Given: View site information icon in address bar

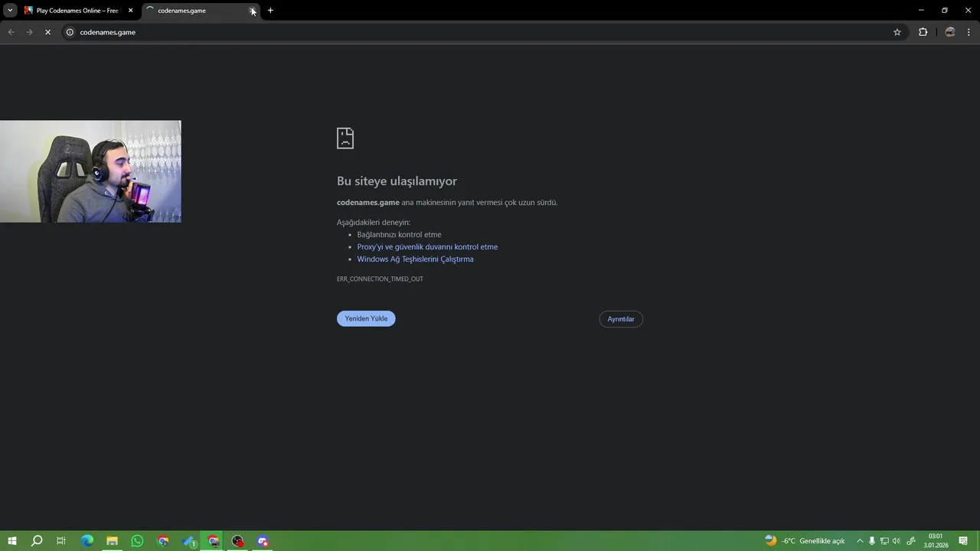Looking at the screenshot, I should (70, 32).
